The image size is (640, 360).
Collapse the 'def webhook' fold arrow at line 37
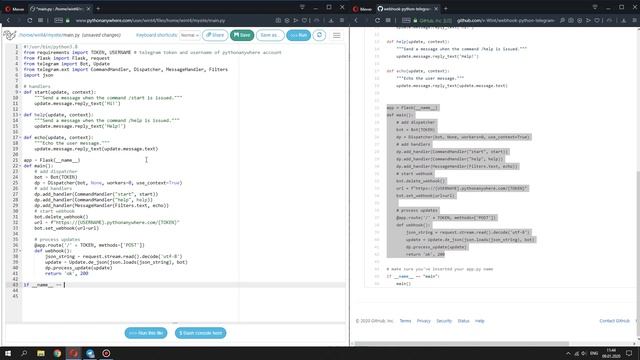pyautogui.click(x=20, y=251)
